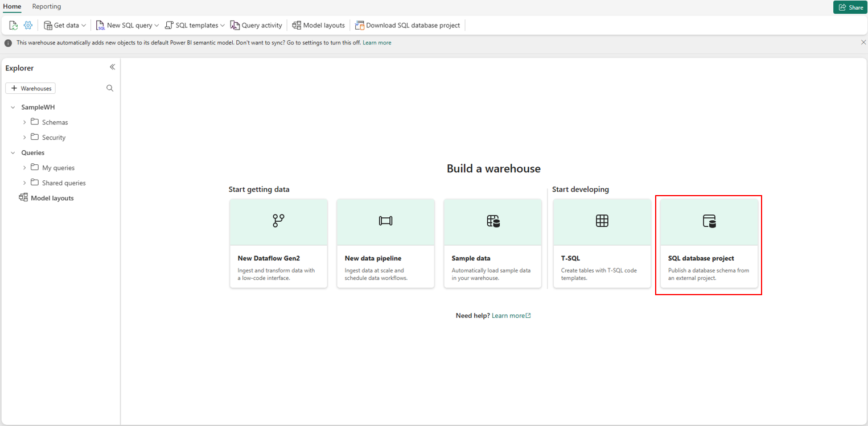Open Learn more link under Need help
Viewport: 868px width, 426px height.
(508, 316)
